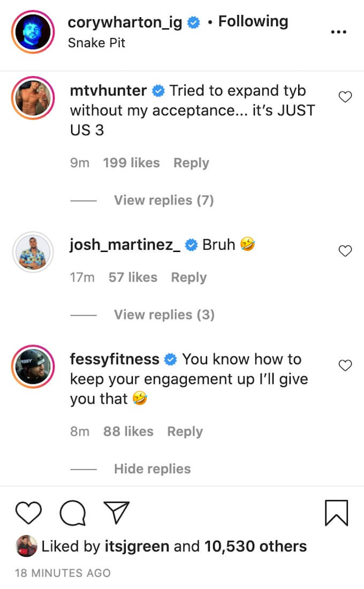View mtvhunter's profile picture story
The image size is (364, 589).
click(33, 98)
